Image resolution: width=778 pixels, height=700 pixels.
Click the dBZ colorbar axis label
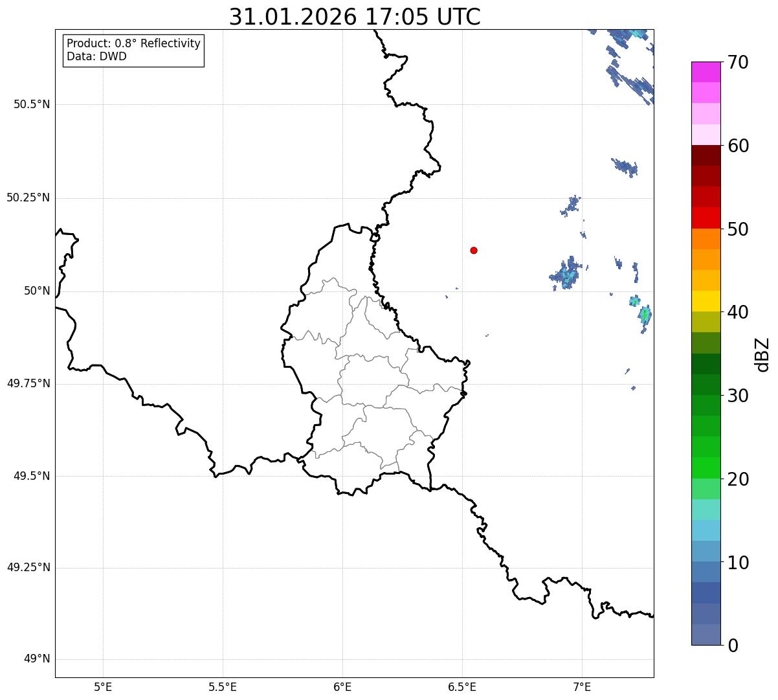pyautogui.click(x=762, y=354)
